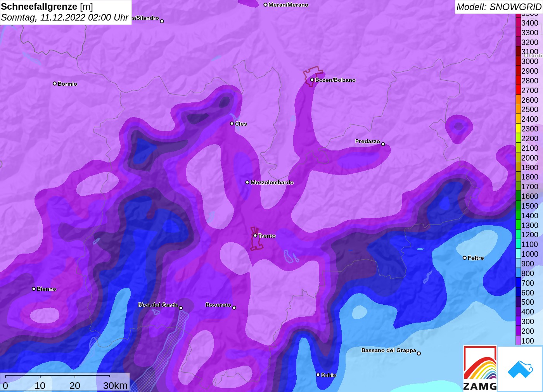
Task: Select the 1500 green legend swatch
Action: tap(518, 206)
